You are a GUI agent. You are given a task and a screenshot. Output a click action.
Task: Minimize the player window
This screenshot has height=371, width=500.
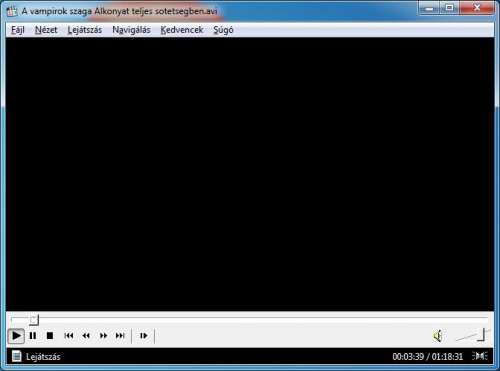pos(429,8)
